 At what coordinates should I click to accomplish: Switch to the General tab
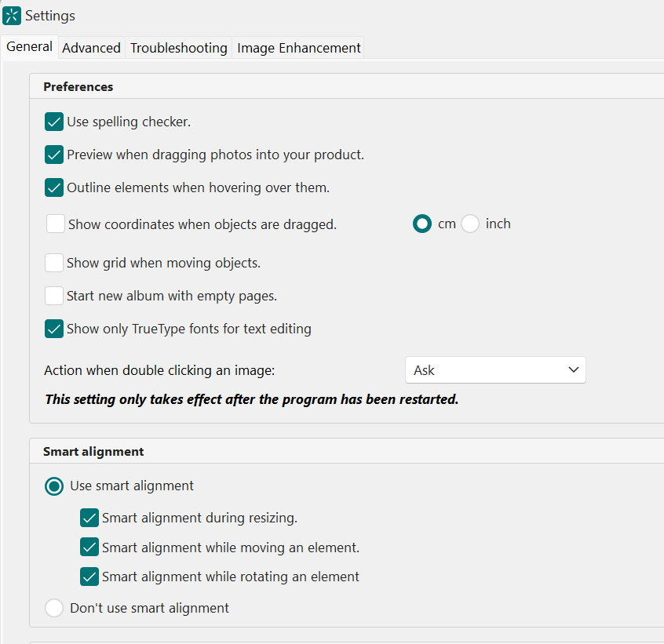tap(29, 46)
